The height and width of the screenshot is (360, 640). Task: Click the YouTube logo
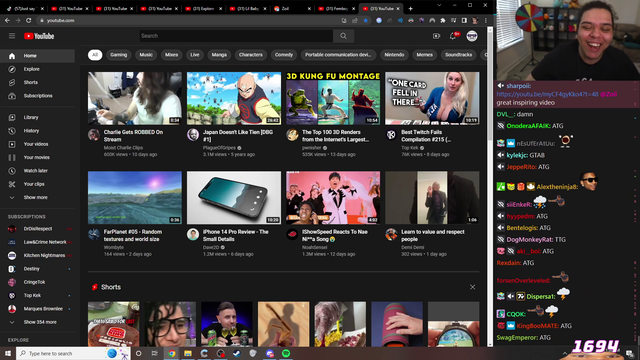point(39,36)
